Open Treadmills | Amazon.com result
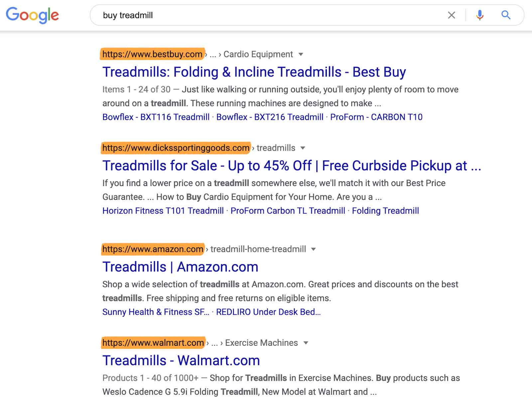532x408 pixels. (x=180, y=267)
